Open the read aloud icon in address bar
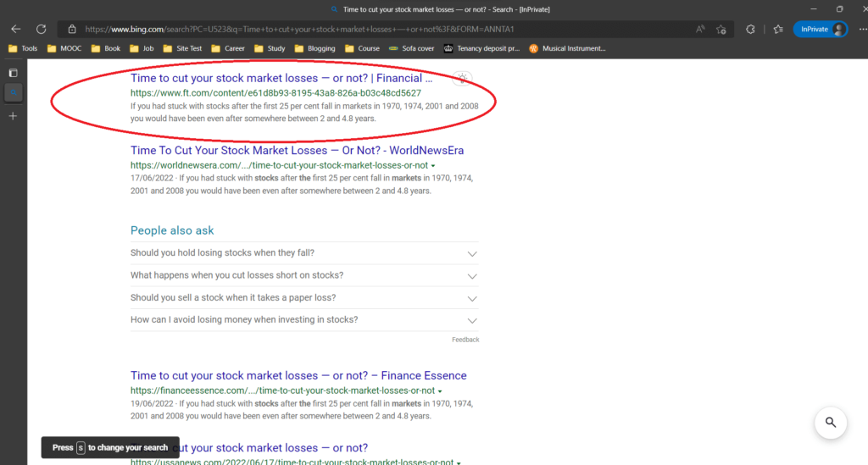This screenshot has width=868, height=465. coord(700,30)
